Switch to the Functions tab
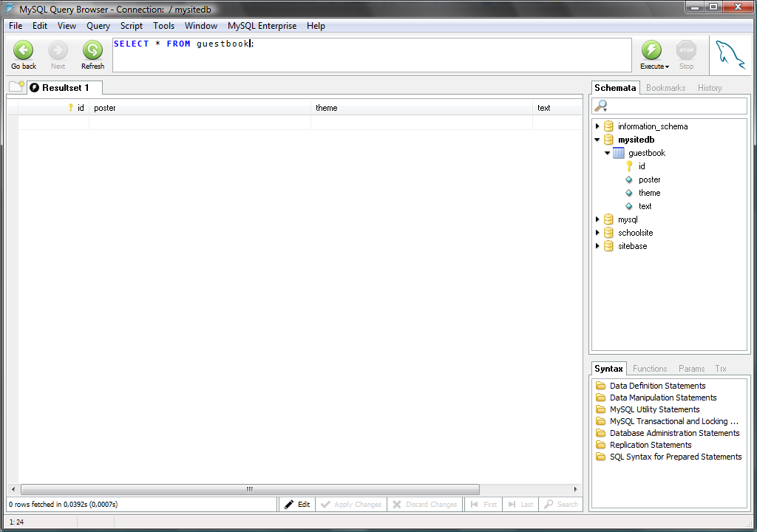 pos(650,369)
